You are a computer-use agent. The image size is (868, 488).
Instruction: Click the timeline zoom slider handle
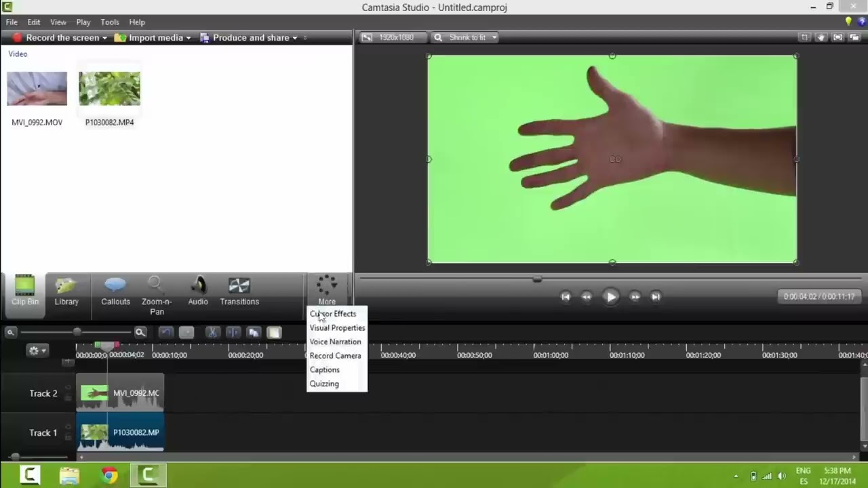tap(77, 332)
